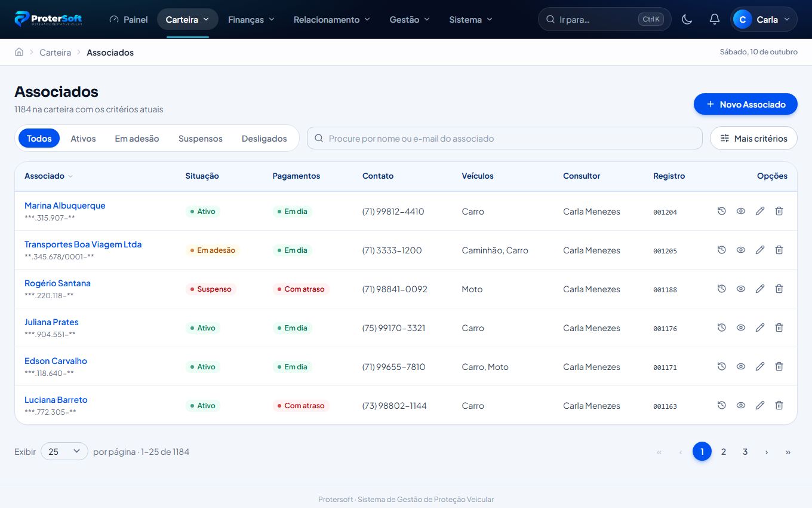
Task: Expand the Finanças menu
Action: coord(251,19)
